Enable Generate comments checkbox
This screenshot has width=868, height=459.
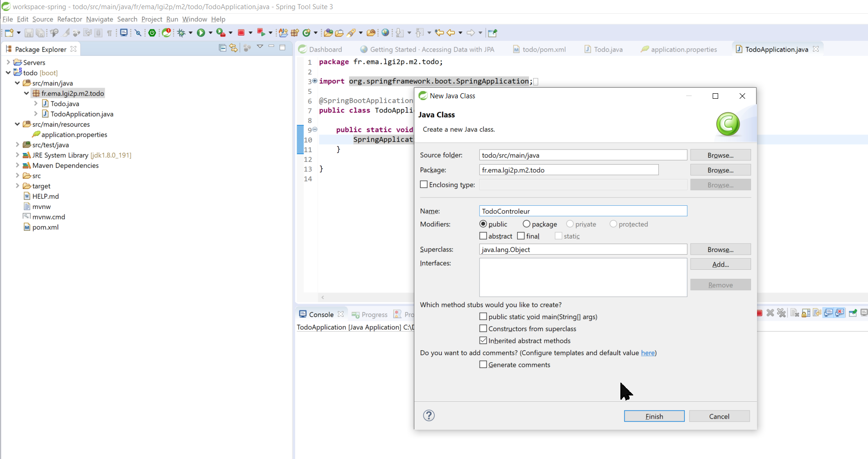tap(483, 364)
